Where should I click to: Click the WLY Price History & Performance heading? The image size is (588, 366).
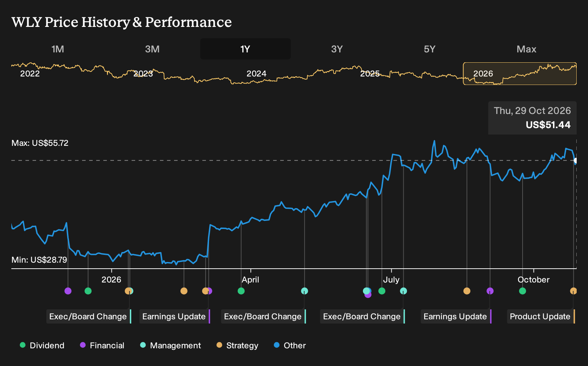click(x=122, y=22)
